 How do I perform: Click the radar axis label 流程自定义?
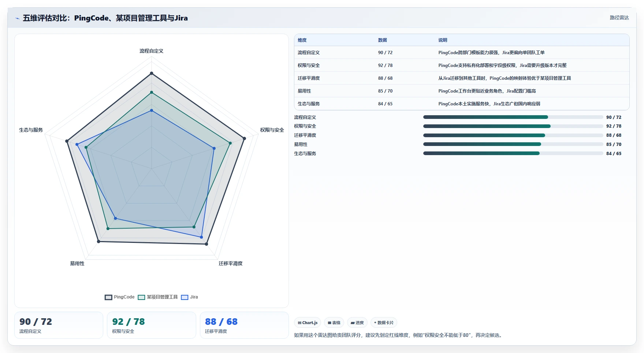(152, 51)
